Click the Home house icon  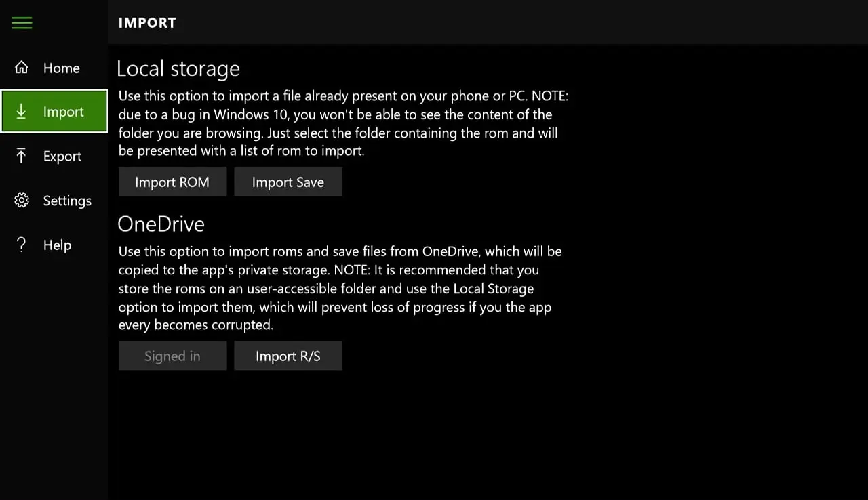click(x=22, y=68)
